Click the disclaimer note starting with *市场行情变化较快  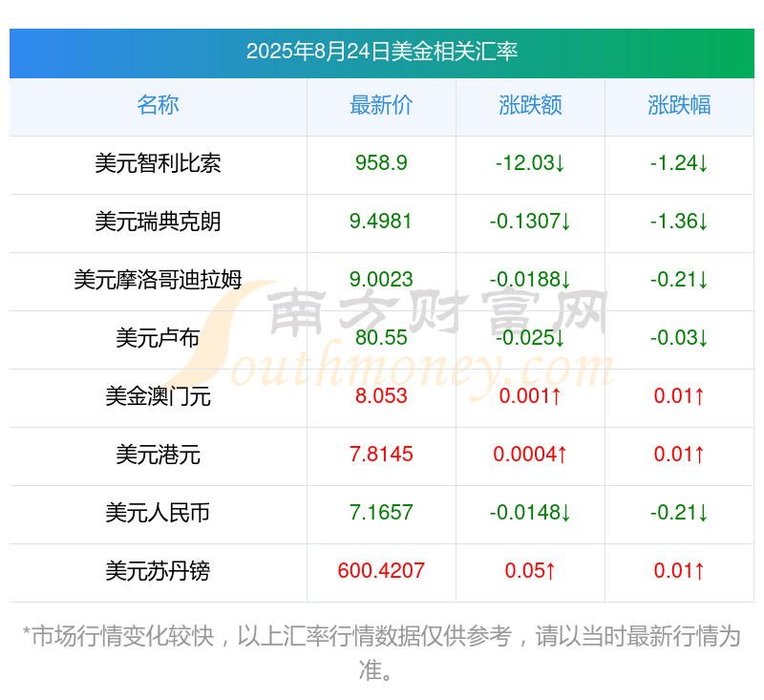pos(381,653)
